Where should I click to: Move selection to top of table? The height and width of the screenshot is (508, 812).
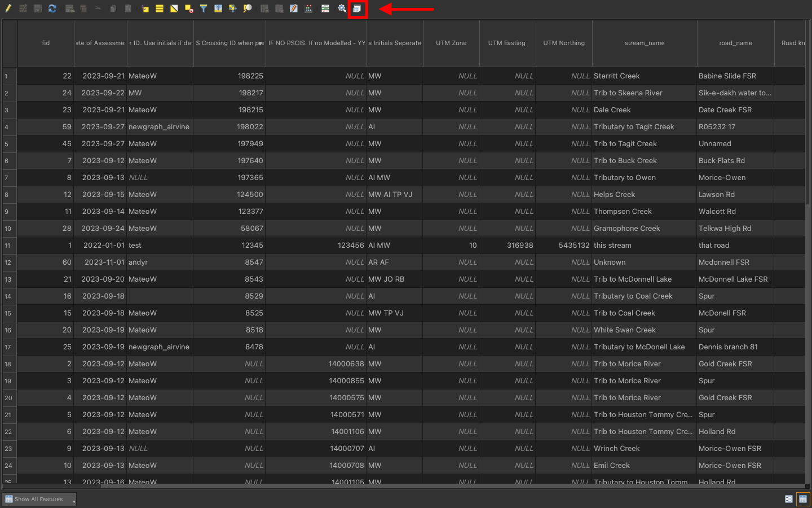pyautogui.click(x=218, y=8)
